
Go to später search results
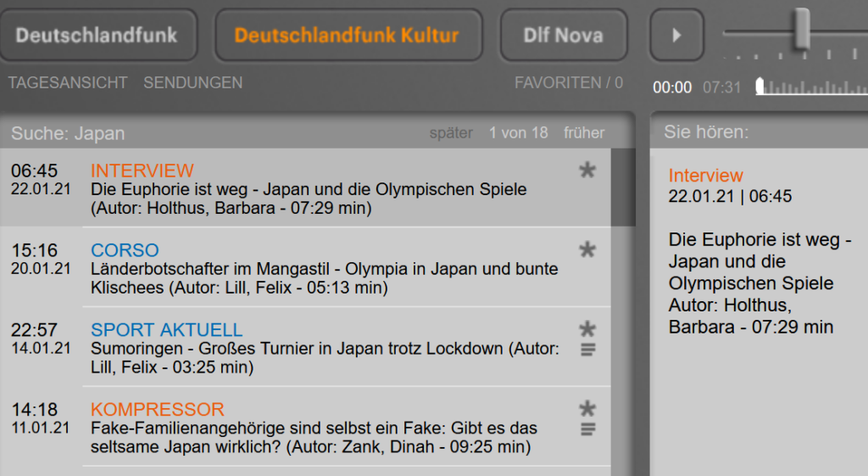pyautogui.click(x=451, y=133)
